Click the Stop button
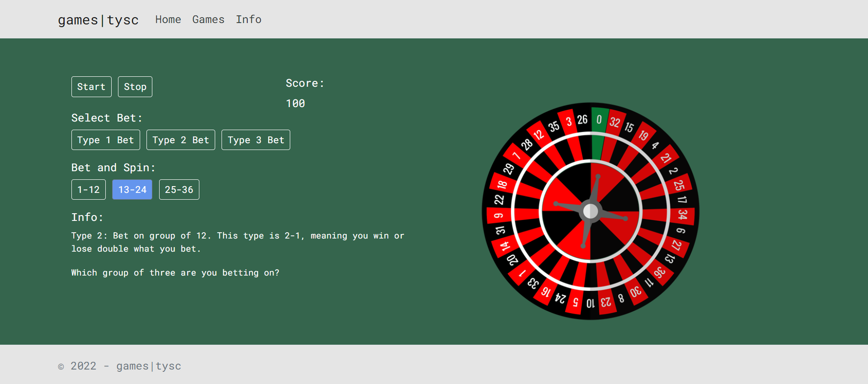868x384 pixels. click(135, 87)
